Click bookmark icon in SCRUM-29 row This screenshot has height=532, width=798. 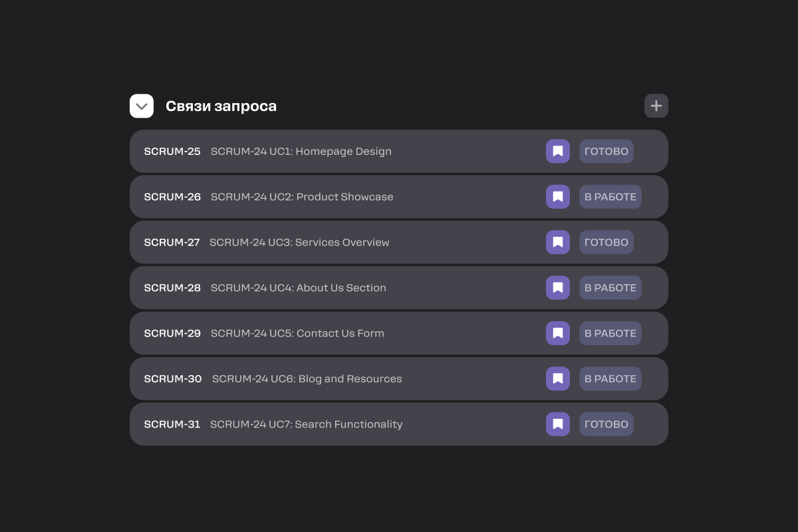558,333
